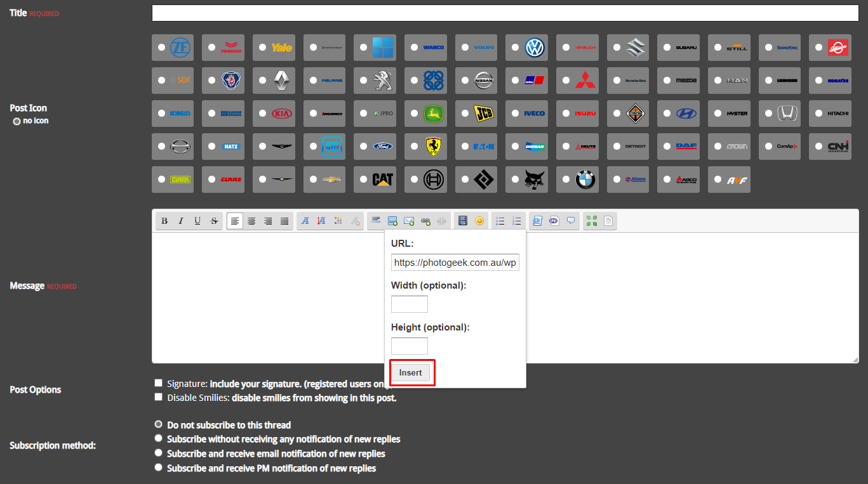Viewport: 868px width, 484px height.
Task: Toggle bold formatting in the editor
Action: pyautogui.click(x=164, y=221)
